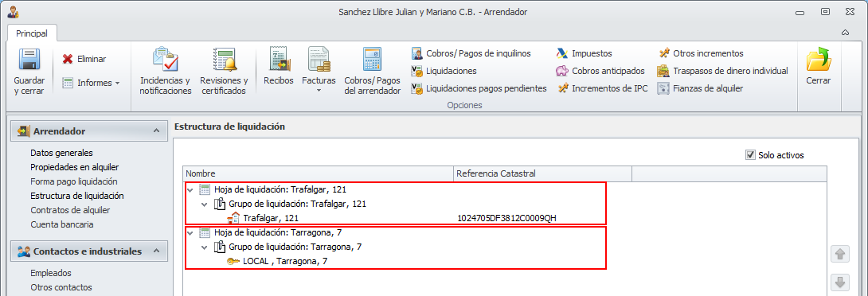The height and width of the screenshot is (296, 868).
Task: Click the application icon in title bar
Action: (x=12, y=12)
